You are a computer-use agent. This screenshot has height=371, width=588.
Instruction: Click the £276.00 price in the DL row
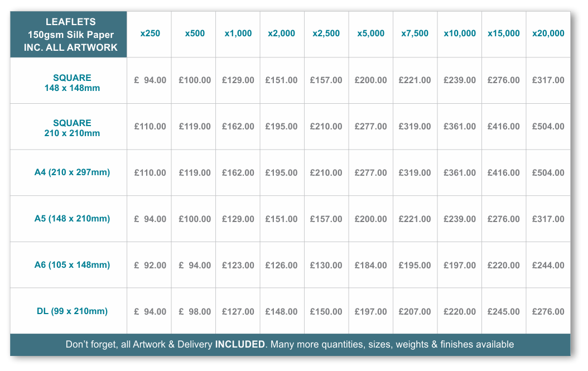(548, 311)
